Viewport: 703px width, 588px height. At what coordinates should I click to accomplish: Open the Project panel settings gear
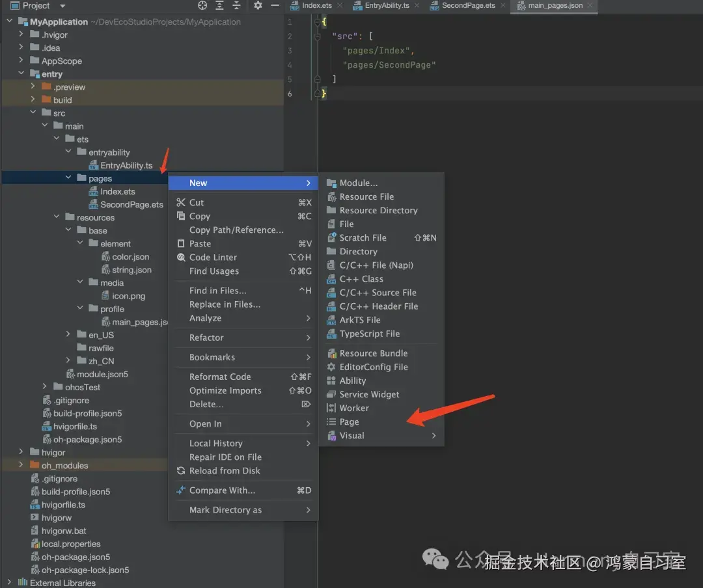(x=258, y=5)
